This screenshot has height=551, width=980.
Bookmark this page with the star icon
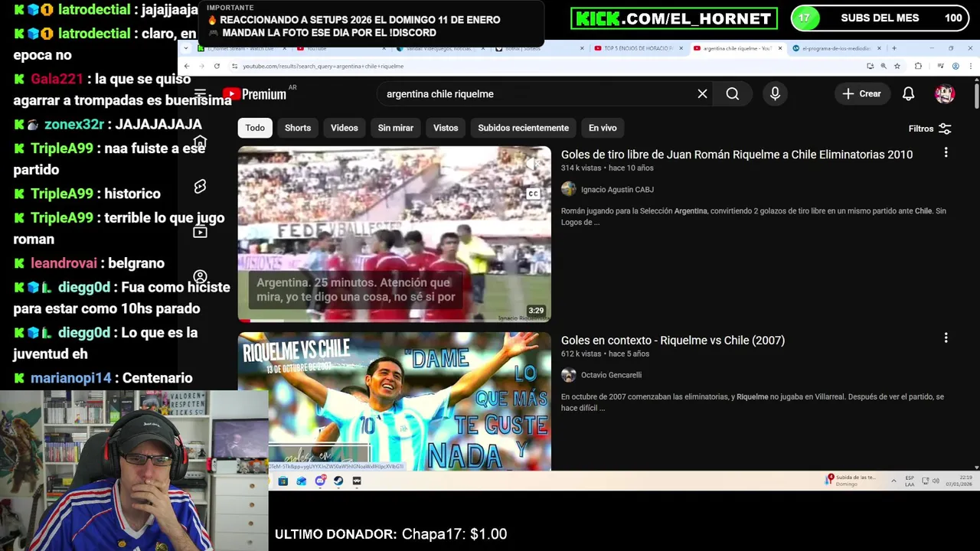coord(897,67)
